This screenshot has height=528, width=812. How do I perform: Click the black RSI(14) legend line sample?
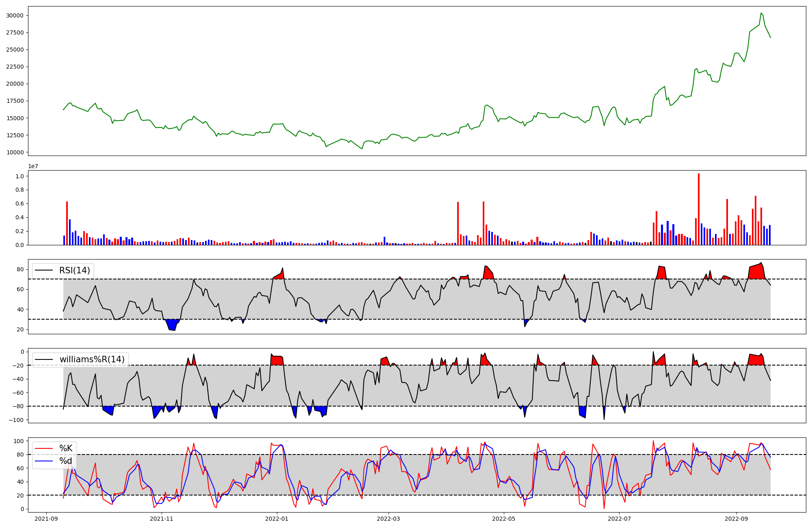(x=44, y=270)
